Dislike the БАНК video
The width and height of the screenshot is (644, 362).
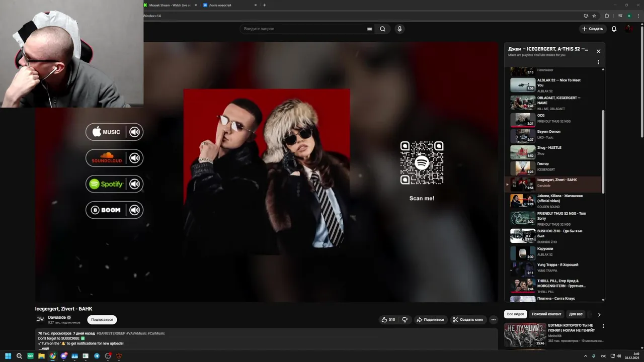[405, 320]
